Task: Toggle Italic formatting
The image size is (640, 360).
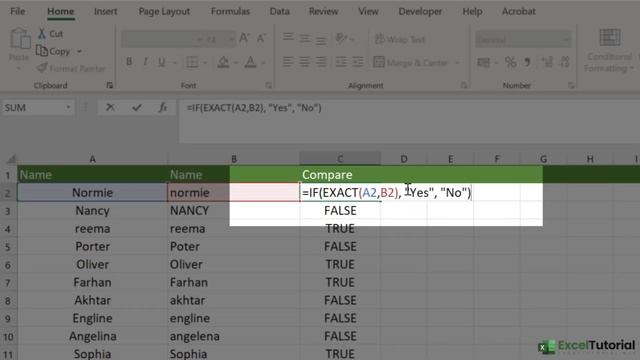Action: 145,62
